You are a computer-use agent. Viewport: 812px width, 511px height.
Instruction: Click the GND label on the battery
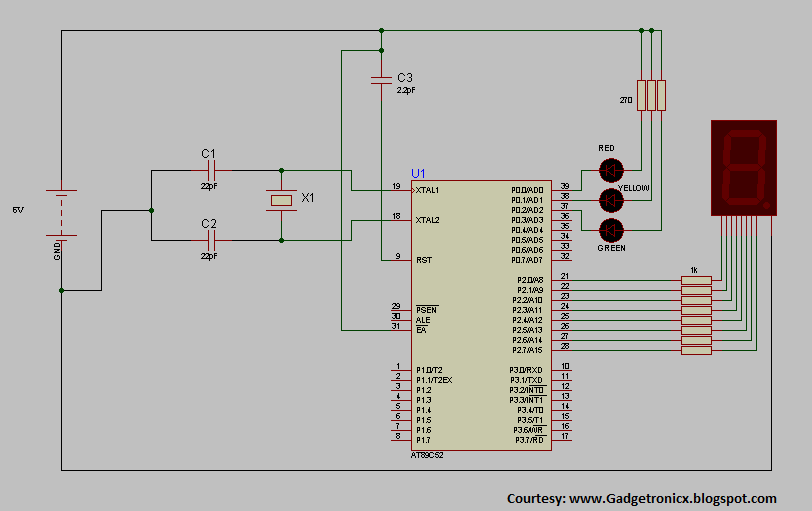[x=57, y=251]
